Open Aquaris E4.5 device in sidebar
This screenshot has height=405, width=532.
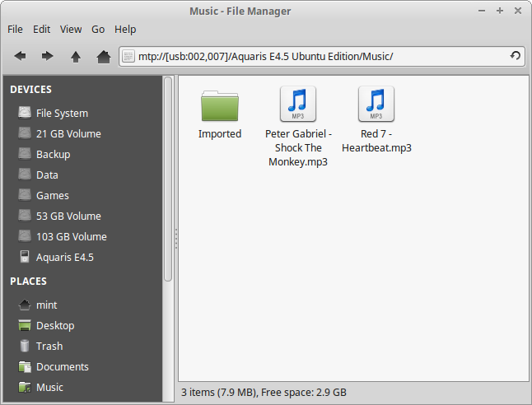click(64, 257)
